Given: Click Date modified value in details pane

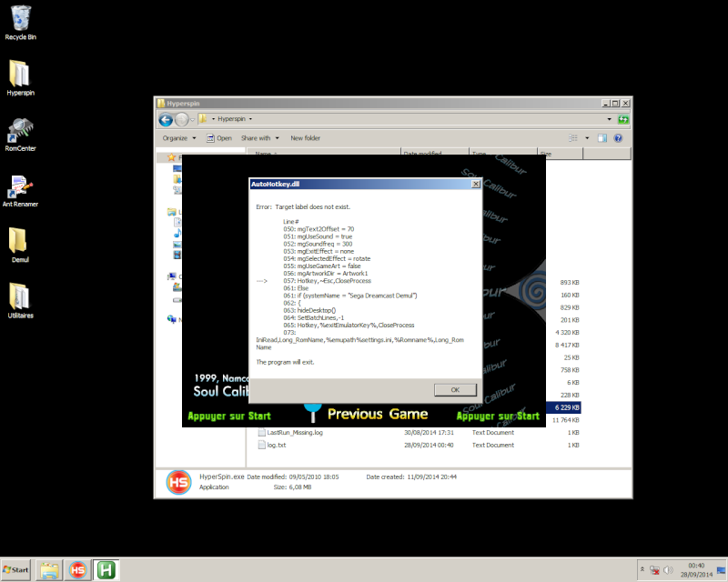Looking at the screenshot, I should pyautogui.click(x=314, y=477).
